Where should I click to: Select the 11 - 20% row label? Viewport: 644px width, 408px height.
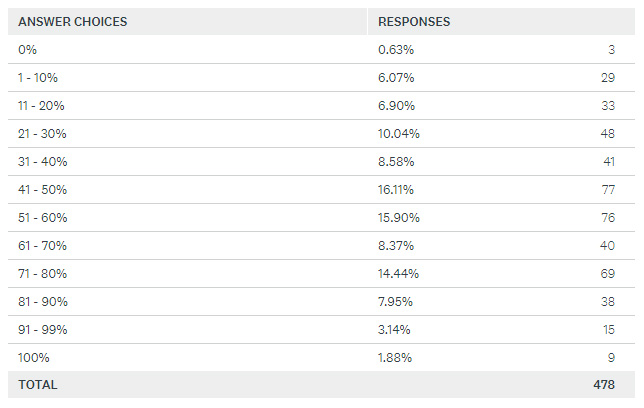click(42, 106)
